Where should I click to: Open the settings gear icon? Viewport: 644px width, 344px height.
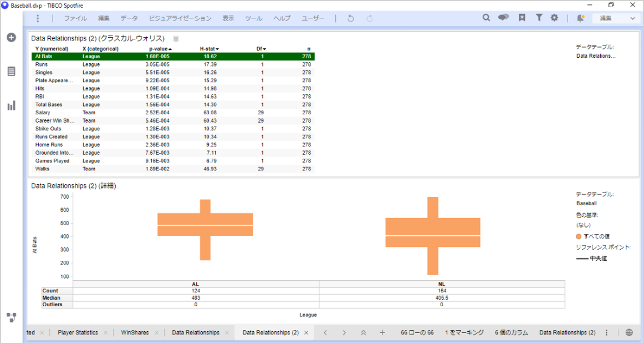[x=554, y=18]
